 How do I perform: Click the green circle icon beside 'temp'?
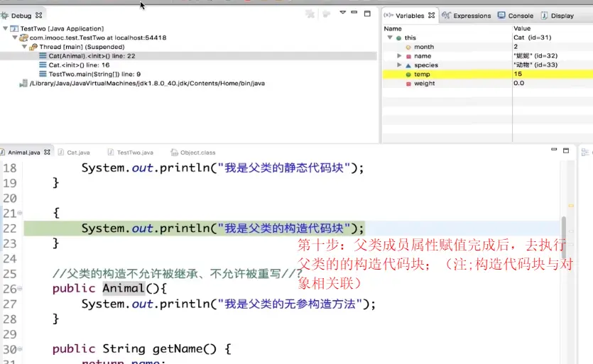[408, 75]
